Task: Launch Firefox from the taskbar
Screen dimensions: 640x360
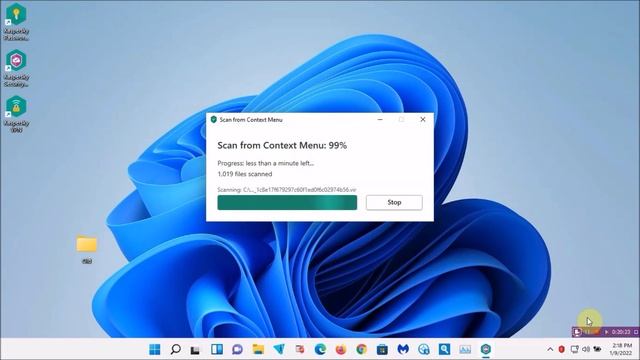Action: point(341,349)
